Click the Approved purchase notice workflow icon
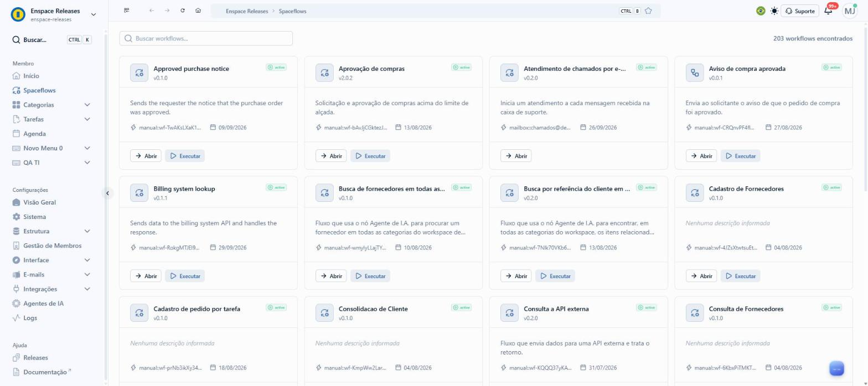This screenshot has height=386, width=868. (x=139, y=72)
